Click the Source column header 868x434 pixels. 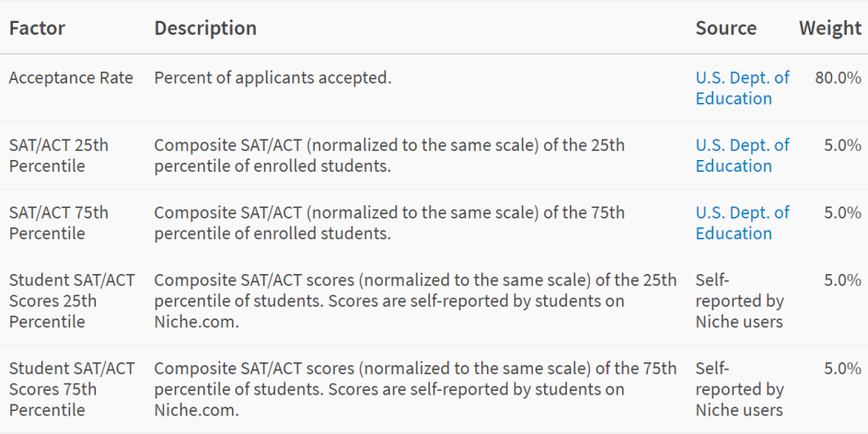tap(725, 29)
